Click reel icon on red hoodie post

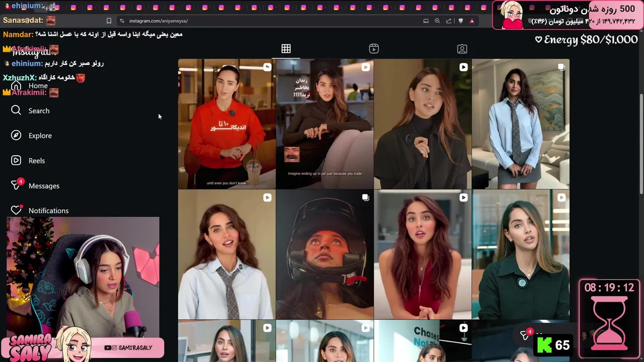coord(267,67)
